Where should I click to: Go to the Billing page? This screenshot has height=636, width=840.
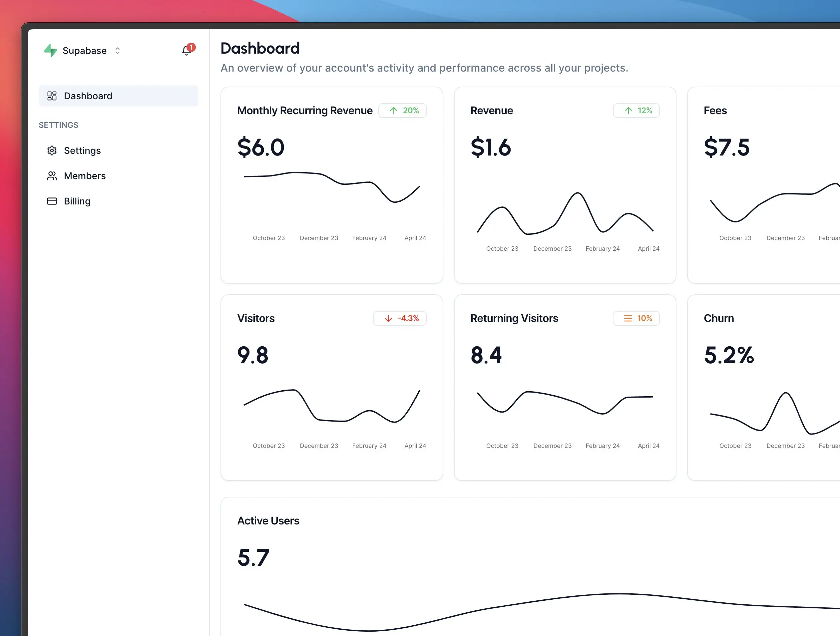[77, 201]
